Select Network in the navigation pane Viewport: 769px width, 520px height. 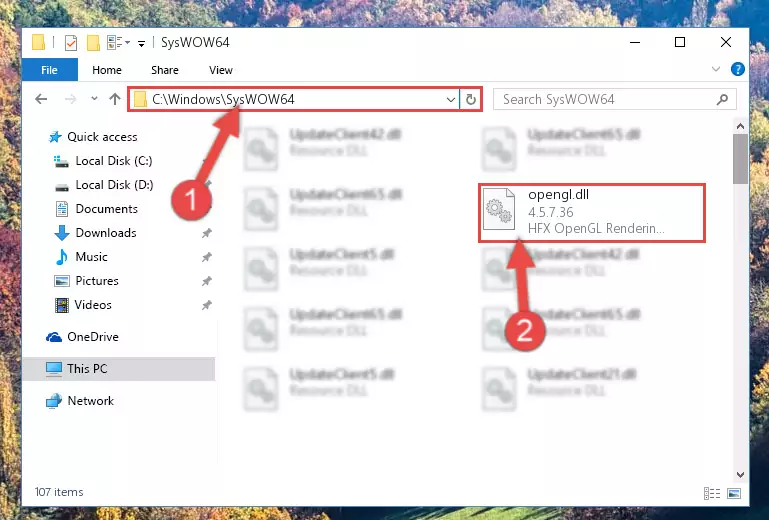point(80,401)
